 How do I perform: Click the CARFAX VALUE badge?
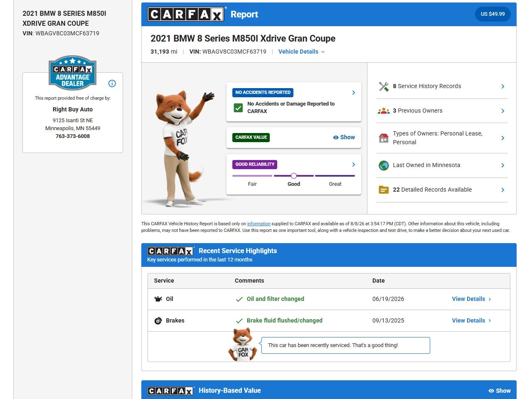pos(251,138)
